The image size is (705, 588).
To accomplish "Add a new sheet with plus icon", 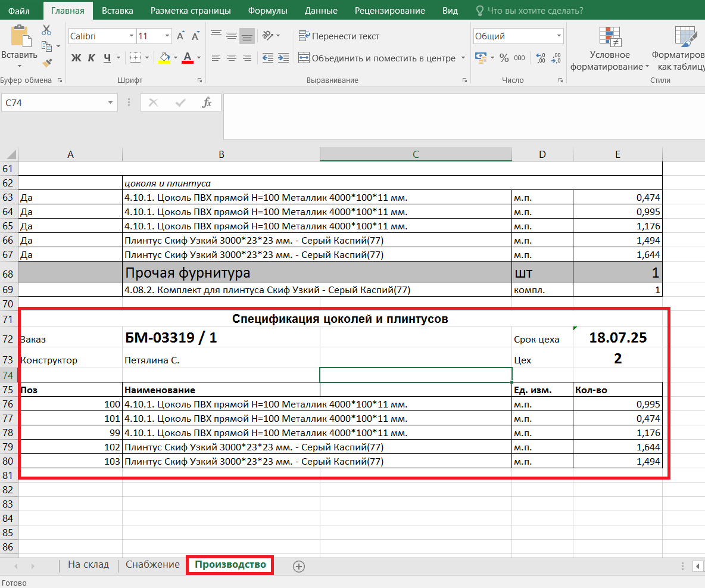I will [x=299, y=566].
